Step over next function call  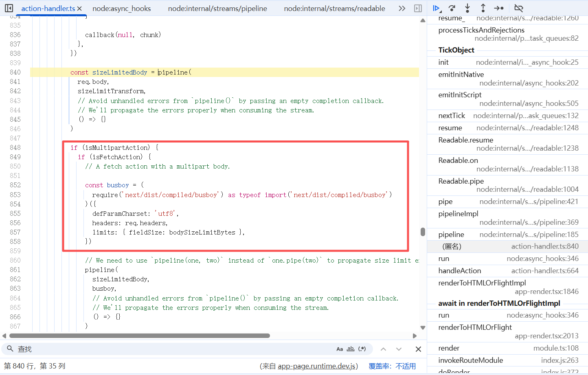[x=452, y=8]
